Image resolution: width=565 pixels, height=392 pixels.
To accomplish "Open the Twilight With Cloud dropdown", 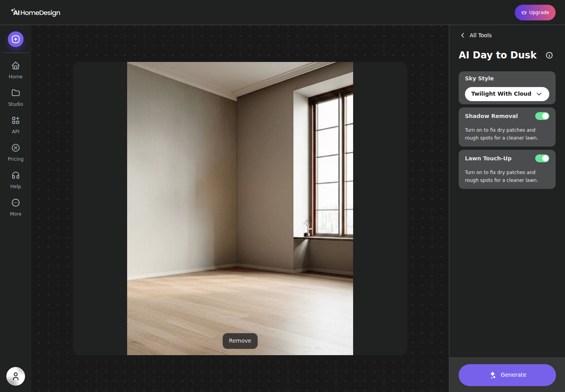I will [507, 94].
